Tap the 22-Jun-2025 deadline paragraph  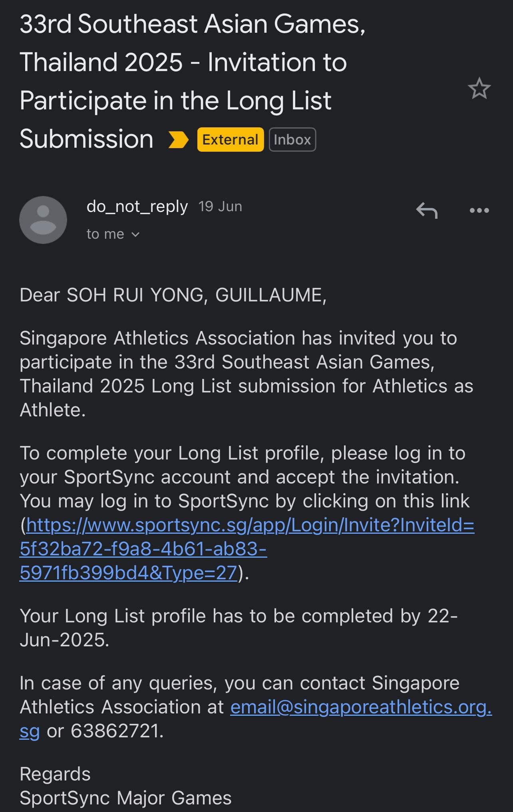pyautogui.click(x=238, y=628)
